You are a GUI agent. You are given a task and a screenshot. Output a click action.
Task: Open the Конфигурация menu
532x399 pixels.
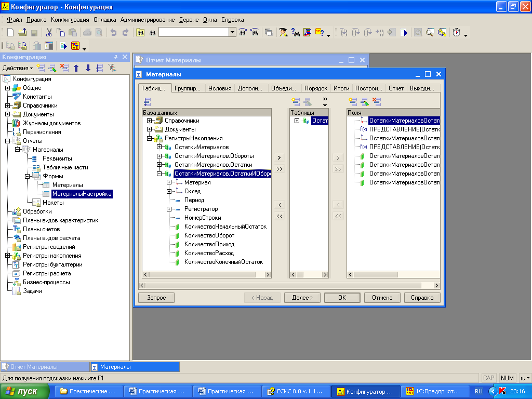(70, 20)
